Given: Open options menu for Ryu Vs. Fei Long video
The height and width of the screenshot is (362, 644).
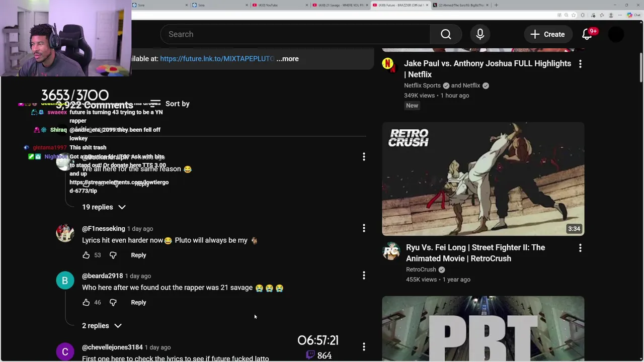Looking at the screenshot, I should tap(580, 248).
